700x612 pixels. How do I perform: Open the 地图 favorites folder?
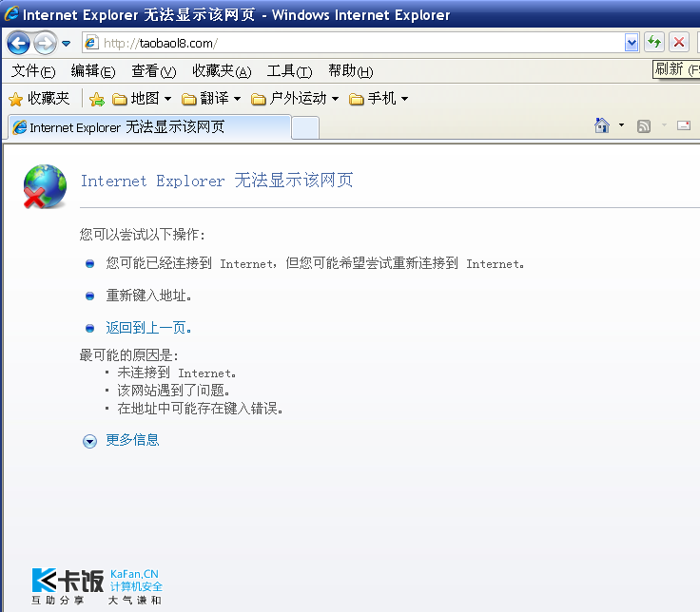click(142, 99)
